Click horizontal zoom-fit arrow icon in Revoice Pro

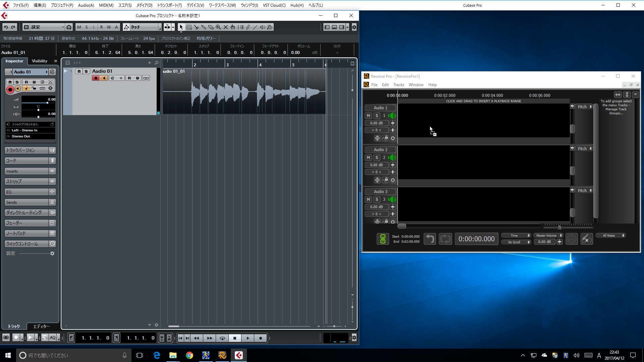pos(618,95)
